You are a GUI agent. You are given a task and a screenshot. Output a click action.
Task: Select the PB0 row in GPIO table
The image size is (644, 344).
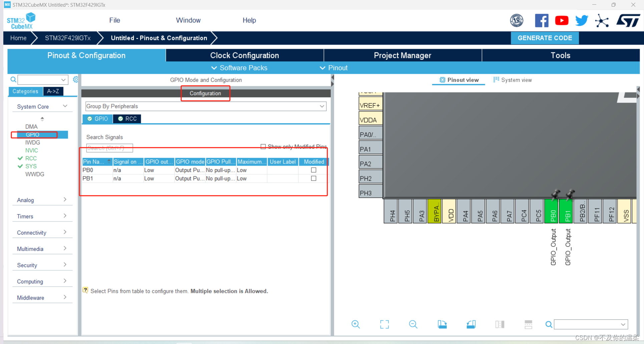coord(205,170)
